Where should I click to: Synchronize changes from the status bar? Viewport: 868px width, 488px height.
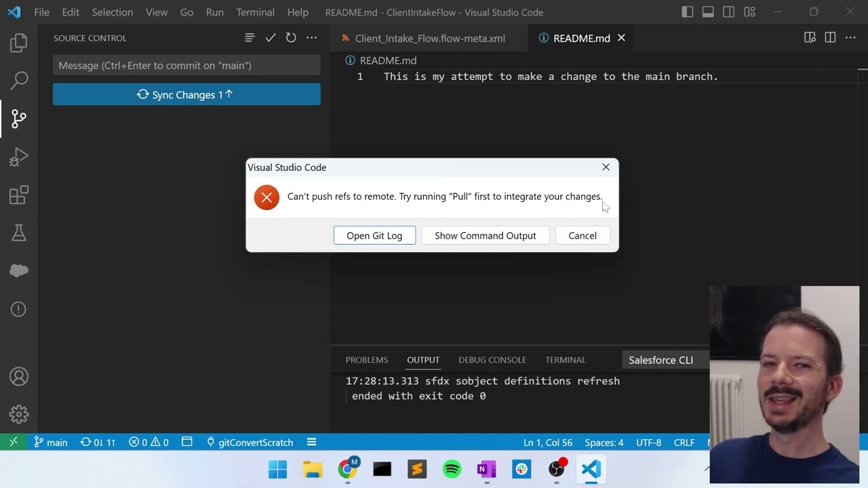point(98,442)
